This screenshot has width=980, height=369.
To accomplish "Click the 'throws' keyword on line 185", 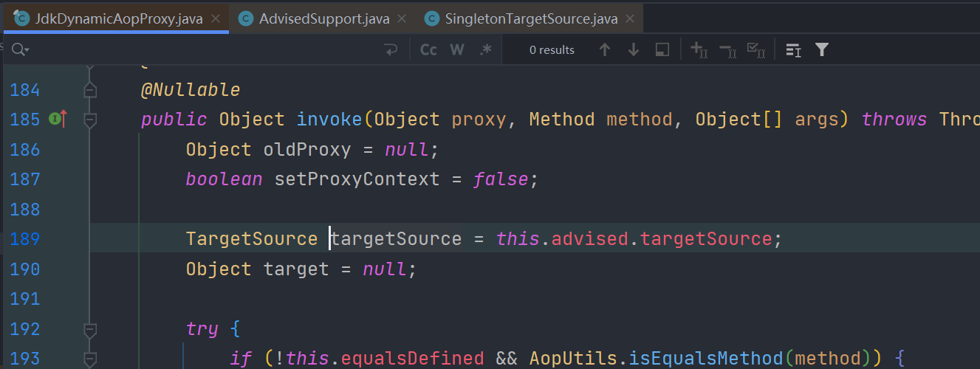I will [894, 120].
